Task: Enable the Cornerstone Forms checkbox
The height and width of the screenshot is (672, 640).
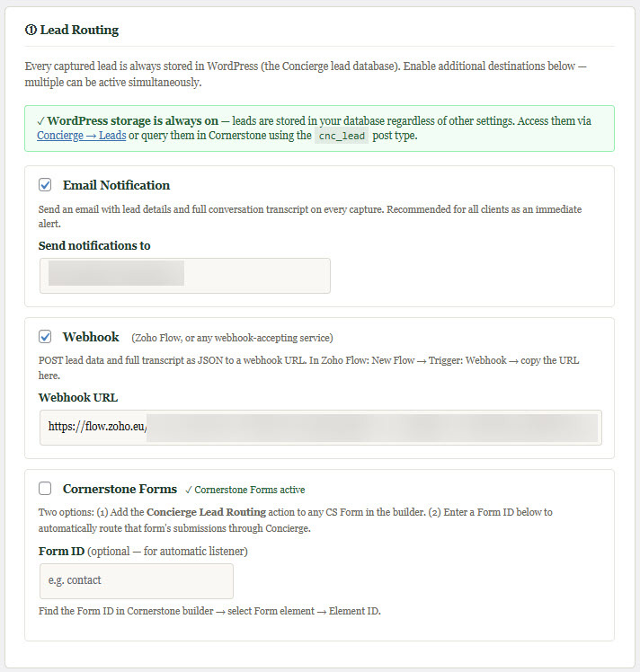Action: click(x=45, y=489)
